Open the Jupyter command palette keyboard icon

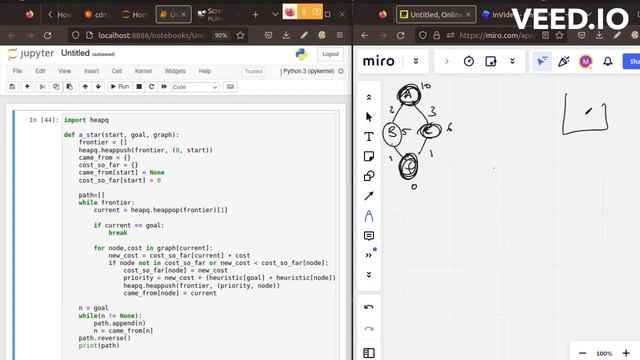click(230, 87)
